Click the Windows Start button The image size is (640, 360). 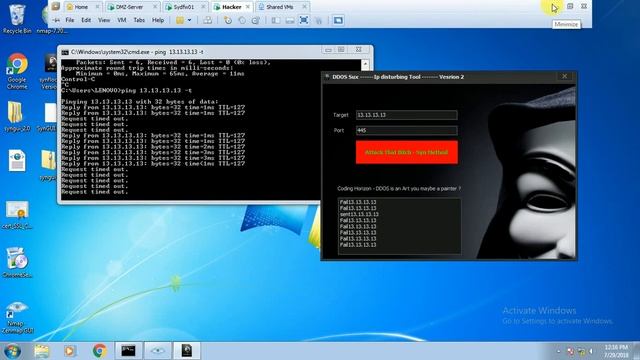(x=12, y=351)
